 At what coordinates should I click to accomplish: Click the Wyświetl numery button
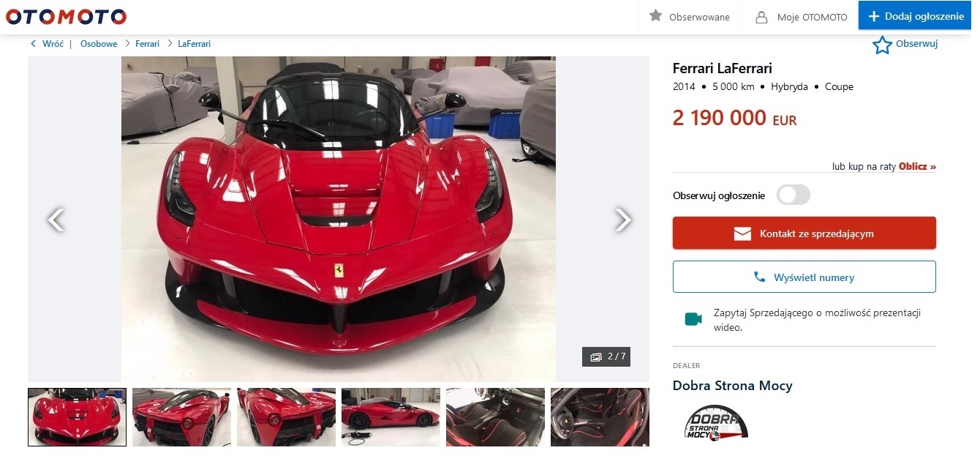[804, 277]
